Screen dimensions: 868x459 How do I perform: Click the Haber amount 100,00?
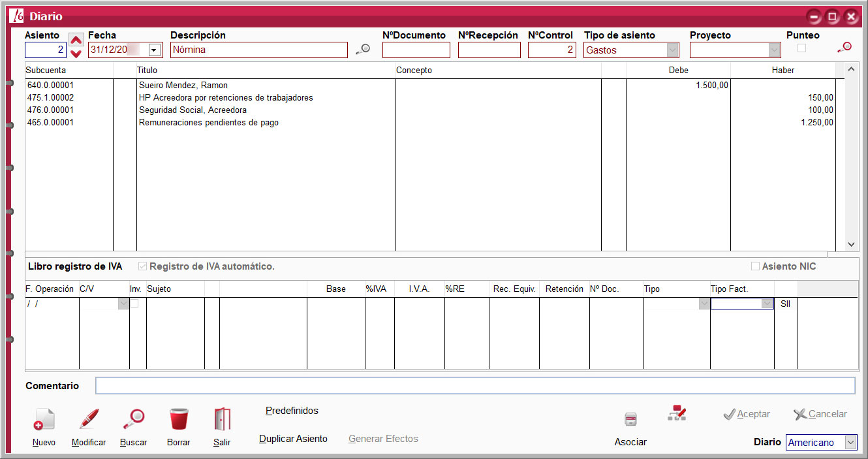click(821, 110)
